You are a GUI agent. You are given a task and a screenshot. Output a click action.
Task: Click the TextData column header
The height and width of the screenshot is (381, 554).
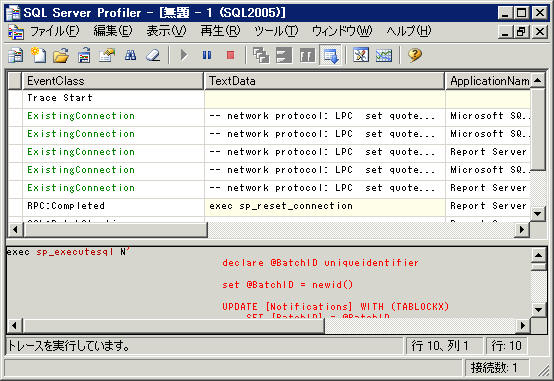(x=324, y=81)
